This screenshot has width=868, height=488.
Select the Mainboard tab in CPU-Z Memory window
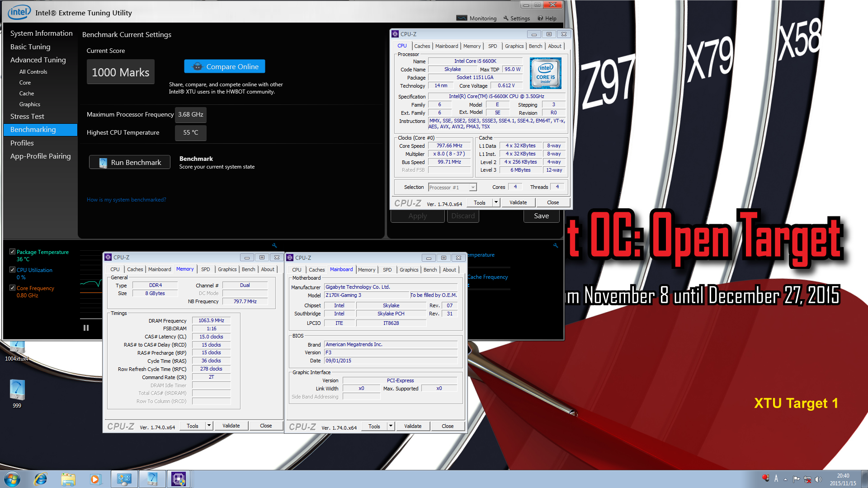coord(160,269)
